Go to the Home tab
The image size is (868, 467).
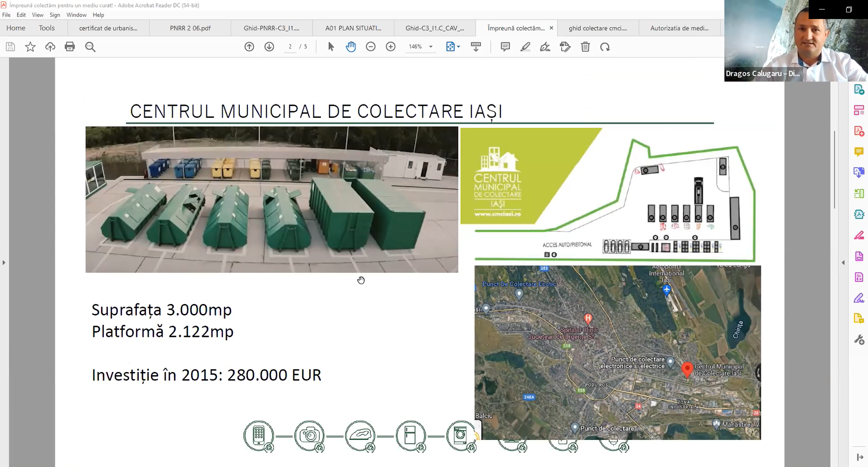coord(16,28)
